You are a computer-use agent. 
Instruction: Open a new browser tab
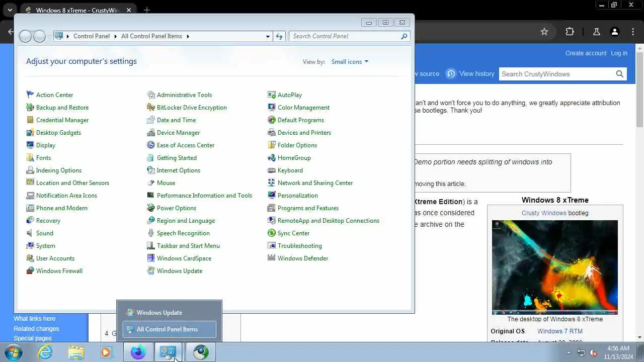146,10
